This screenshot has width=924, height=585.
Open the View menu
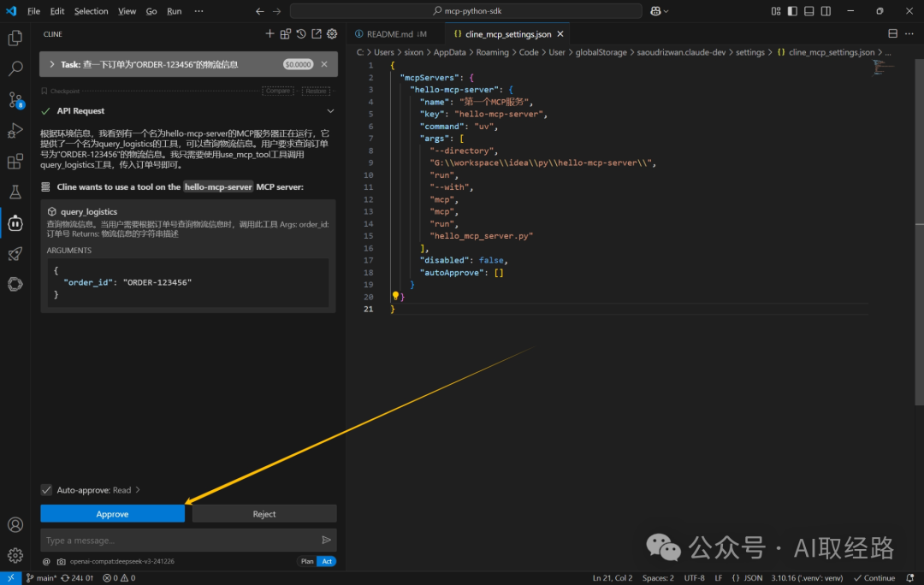click(127, 11)
